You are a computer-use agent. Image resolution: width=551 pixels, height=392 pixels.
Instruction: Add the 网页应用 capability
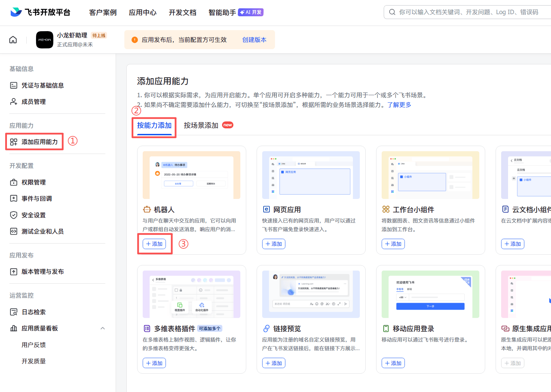tap(274, 244)
